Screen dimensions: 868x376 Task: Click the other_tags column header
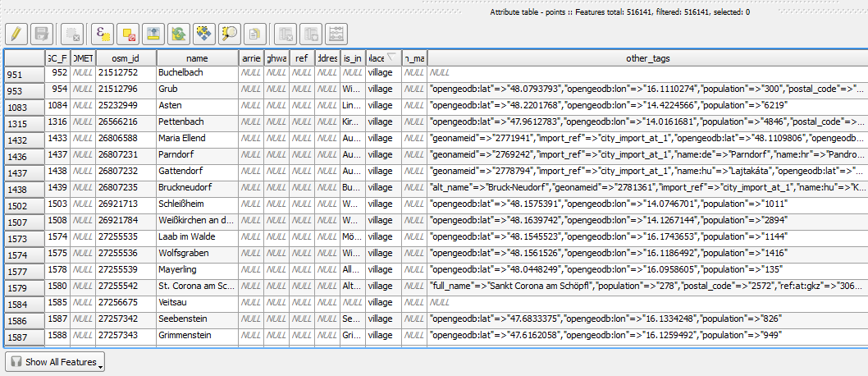[642, 58]
